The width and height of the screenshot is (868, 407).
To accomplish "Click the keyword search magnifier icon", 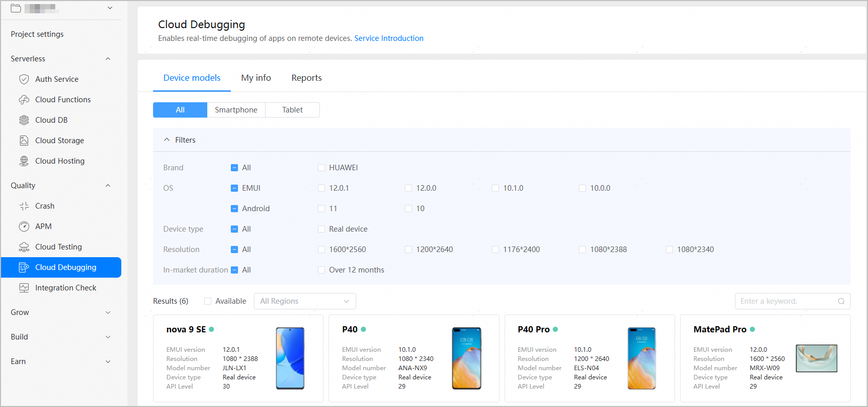I will click(841, 301).
